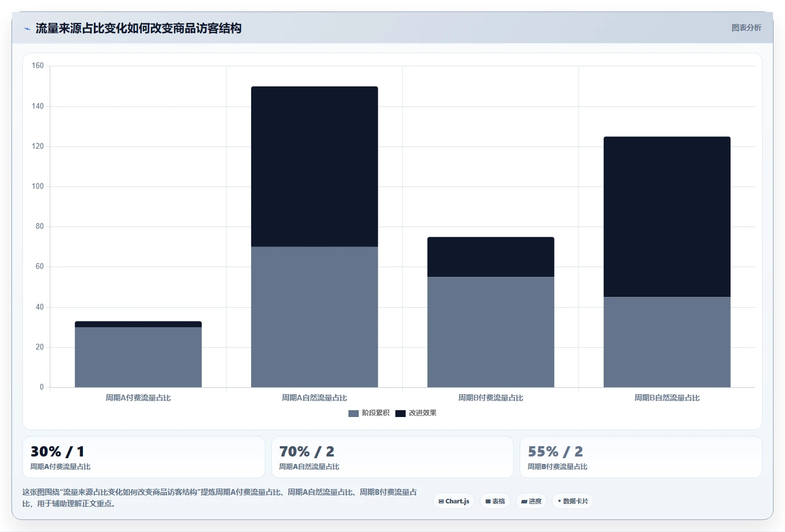Screen dimensions: 785x532
Task: Click the lightning icon beside the chart title
Action: 27,29
